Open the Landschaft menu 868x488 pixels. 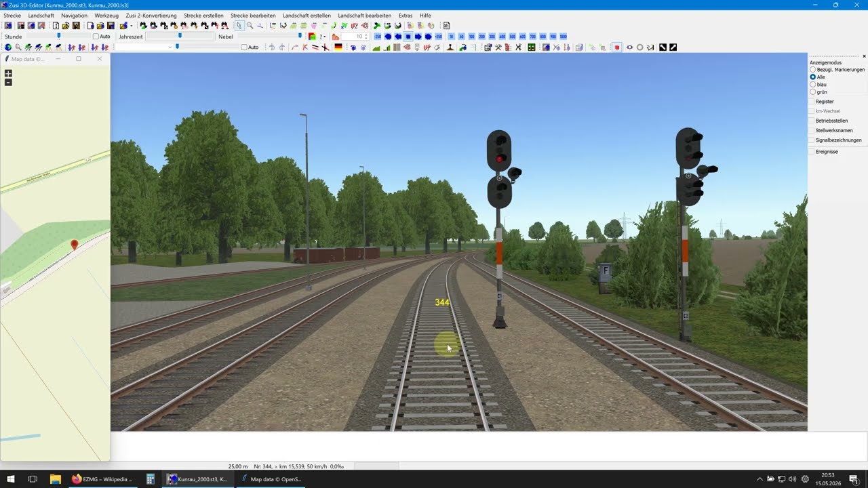pyautogui.click(x=41, y=16)
